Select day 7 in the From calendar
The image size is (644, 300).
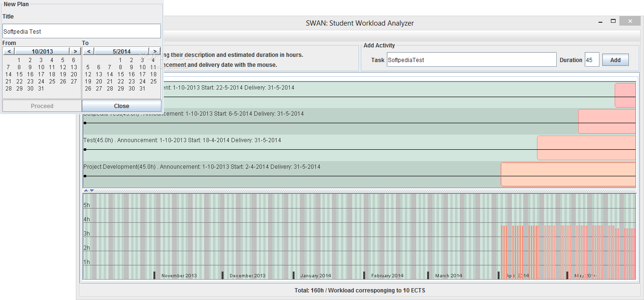pos(8,67)
